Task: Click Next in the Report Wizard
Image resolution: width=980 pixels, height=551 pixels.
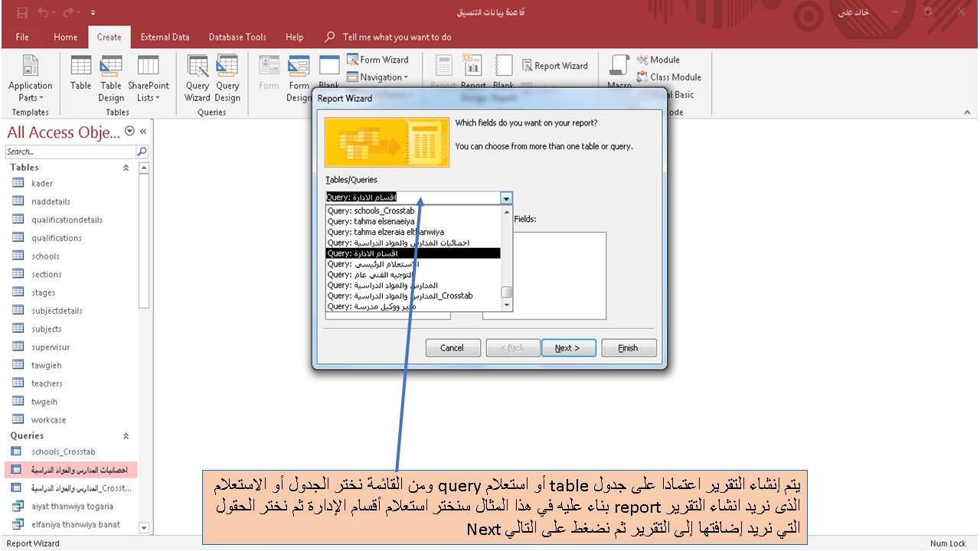Action: [569, 347]
